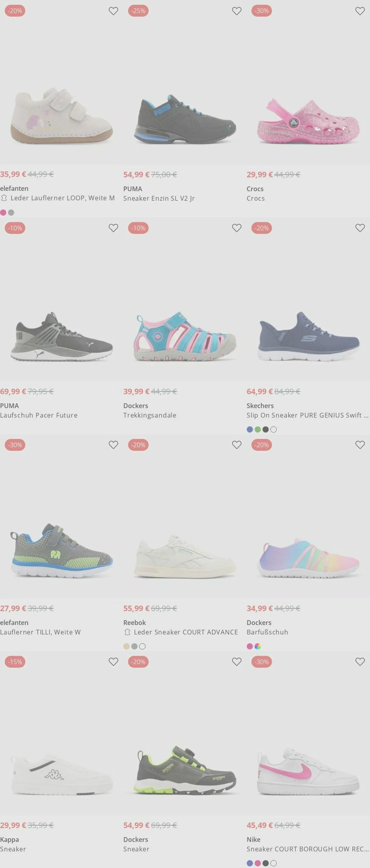
Task: Save Skechers Slip On sneaker to favorites
Action: (x=360, y=228)
